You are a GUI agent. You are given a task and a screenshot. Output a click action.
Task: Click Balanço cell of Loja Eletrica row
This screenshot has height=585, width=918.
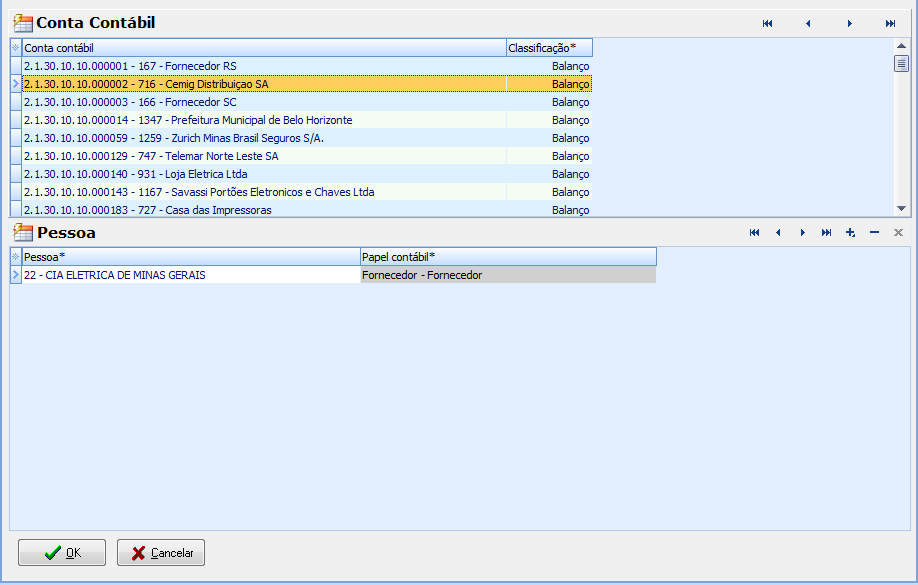pyautogui.click(x=549, y=174)
